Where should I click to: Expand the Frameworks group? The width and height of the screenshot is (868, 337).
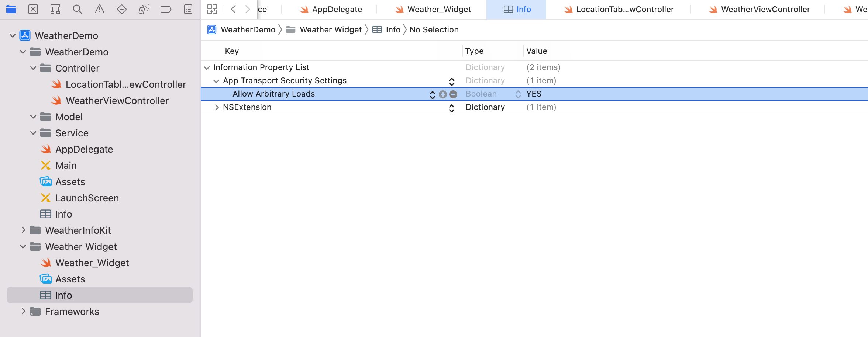click(x=23, y=312)
